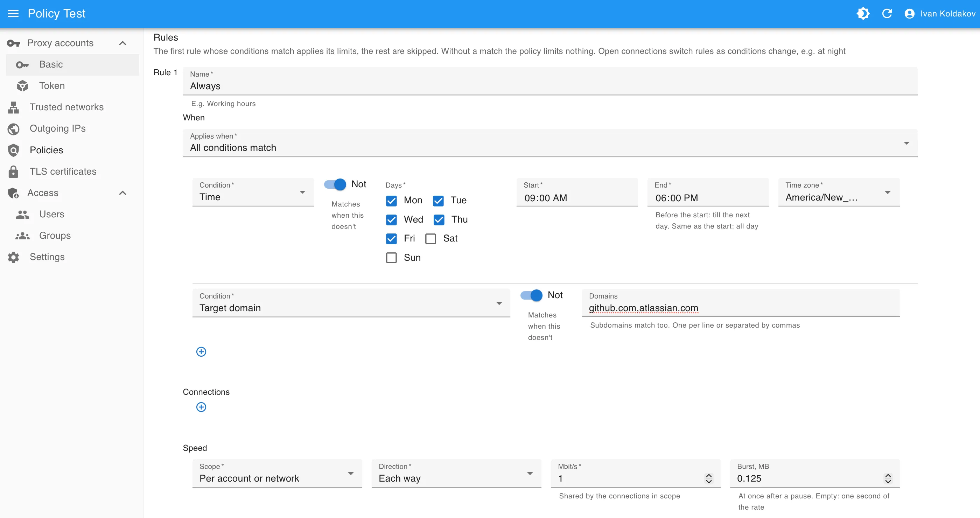This screenshot has height=518, width=980.
Task: Open the Policies menu item
Action: [72, 150]
